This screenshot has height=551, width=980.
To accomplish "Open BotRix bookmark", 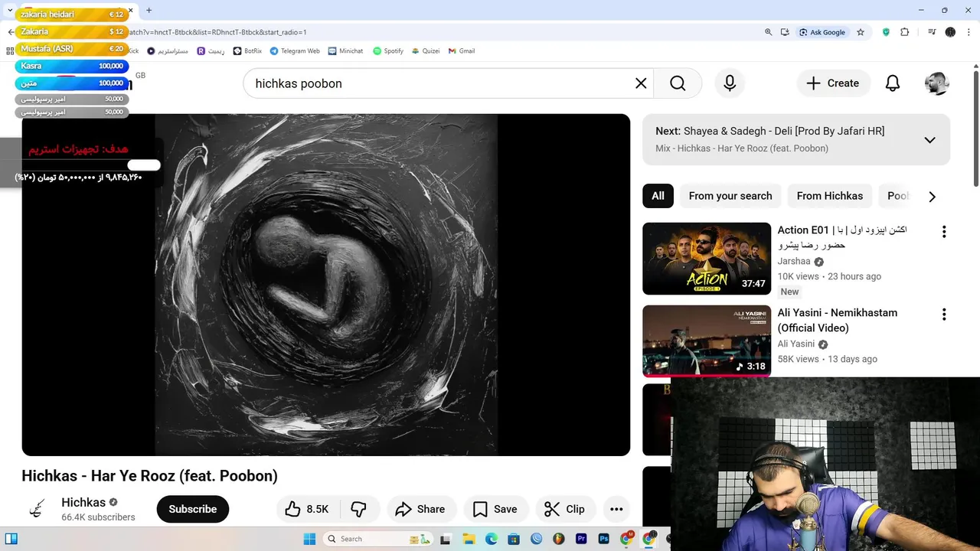I will tap(247, 51).
